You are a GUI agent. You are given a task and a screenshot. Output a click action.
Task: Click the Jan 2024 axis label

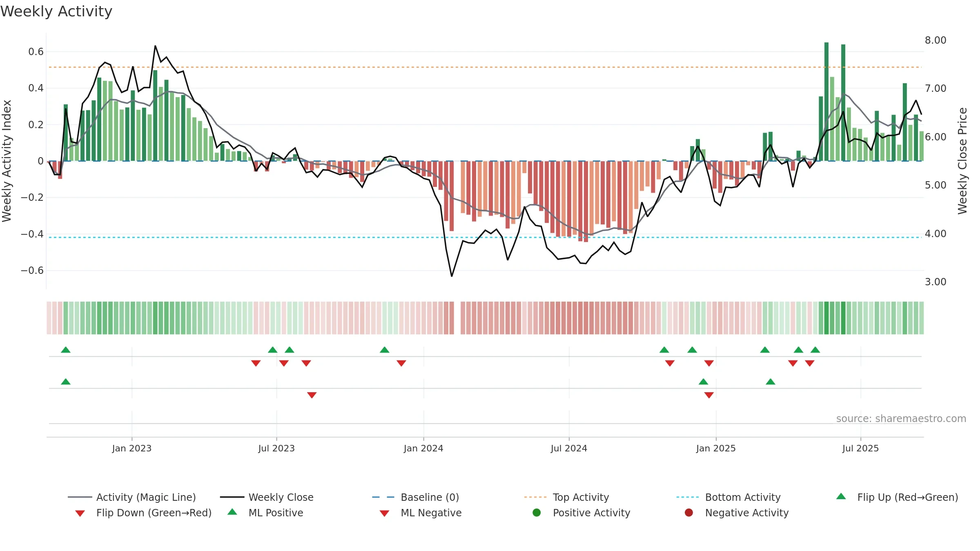(423, 448)
